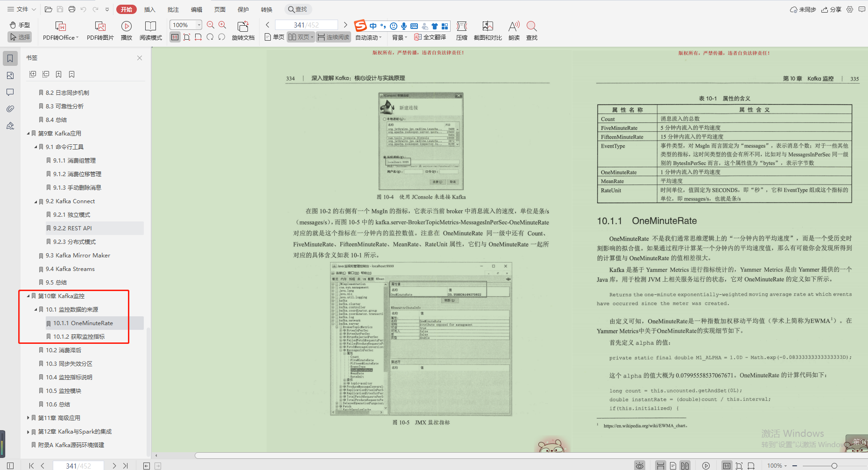The width and height of the screenshot is (868, 470).
Task: Toggle 连续阅读 continuous reading
Action: (x=333, y=37)
